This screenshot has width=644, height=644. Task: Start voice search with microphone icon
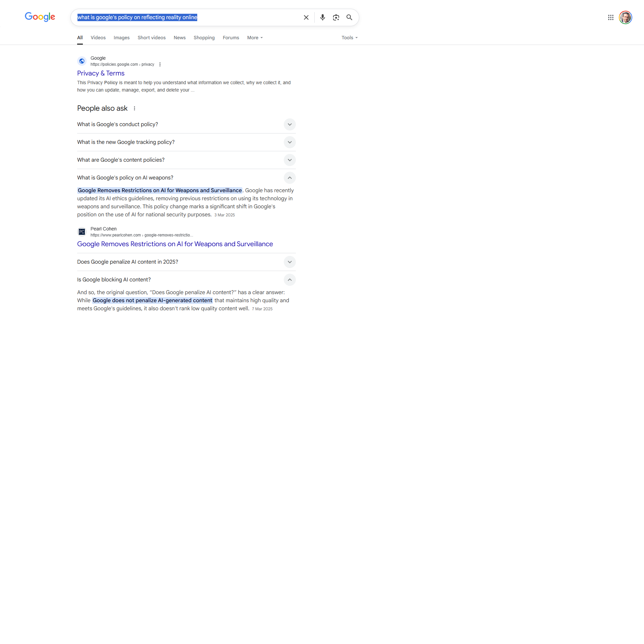coord(323,17)
